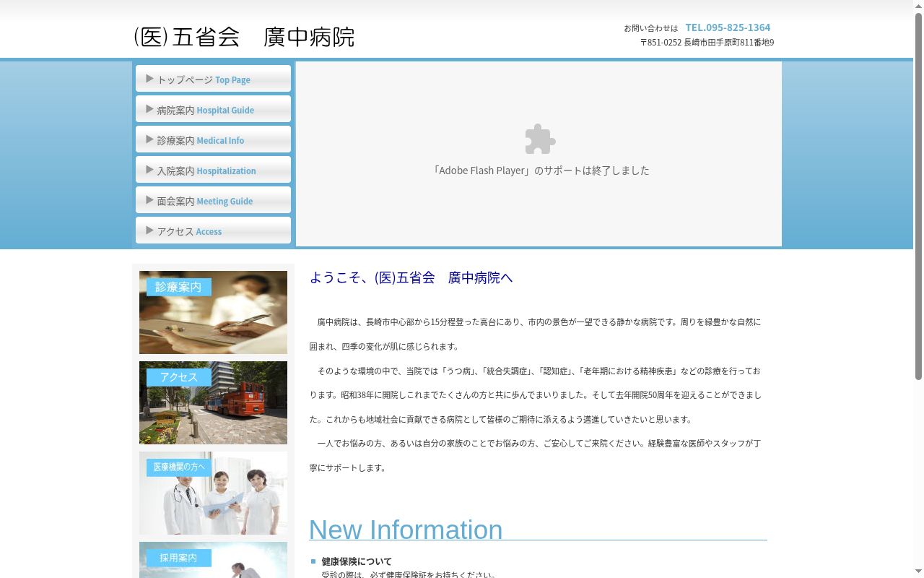Click the blue square bullet beside 健康保険について
The width and height of the screenshot is (924, 578).
pos(313,561)
